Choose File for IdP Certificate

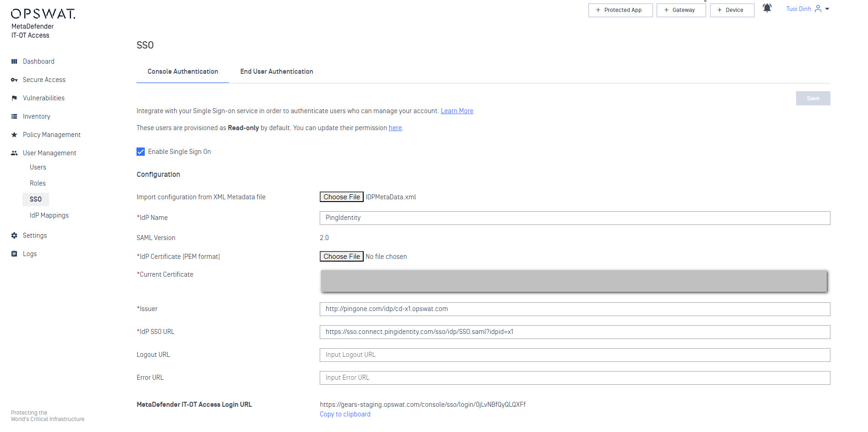pos(342,257)
